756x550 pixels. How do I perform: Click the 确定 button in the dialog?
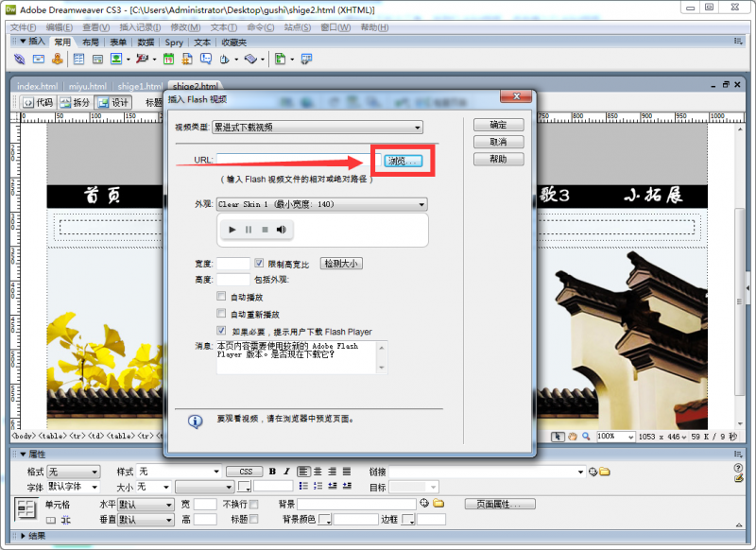(499, 125)
